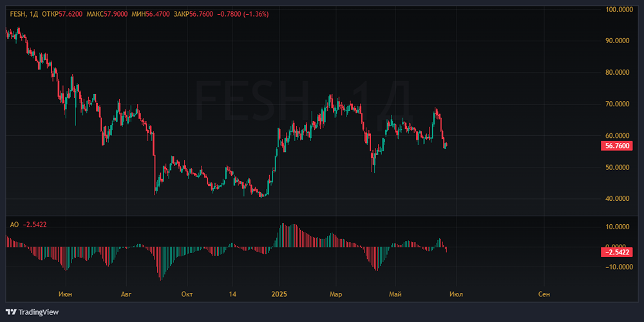Click the Июн date on time axis

[x=65, y=294]
